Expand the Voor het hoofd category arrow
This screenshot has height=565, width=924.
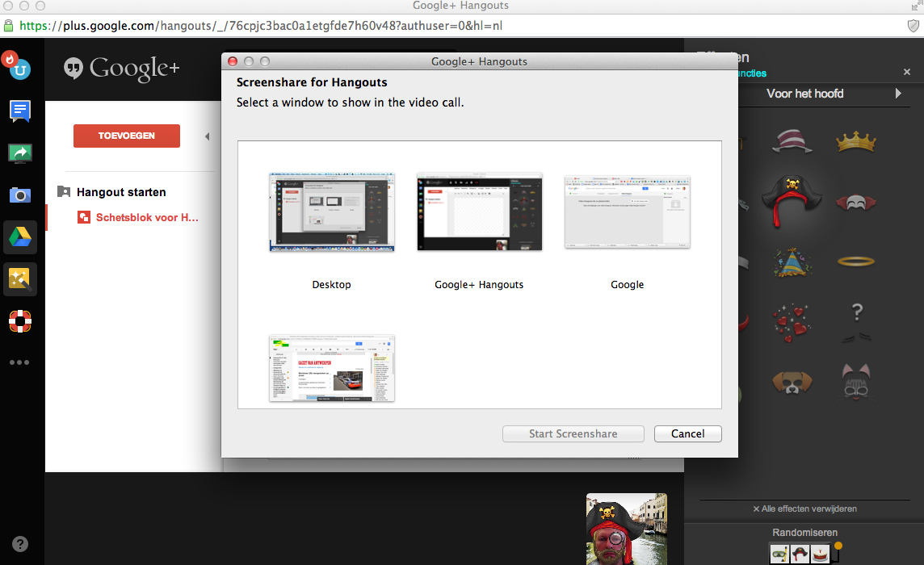pyautogui.click(x=898, y=94)
